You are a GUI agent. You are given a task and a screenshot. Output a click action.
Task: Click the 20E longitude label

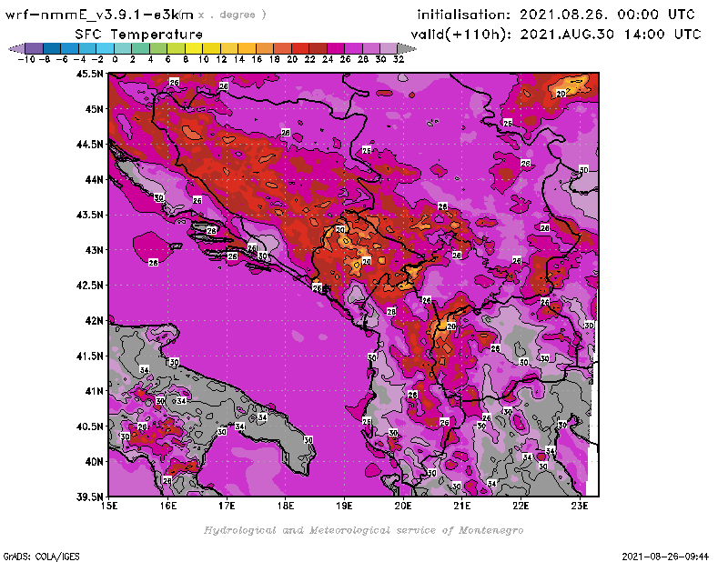[403, 506]
